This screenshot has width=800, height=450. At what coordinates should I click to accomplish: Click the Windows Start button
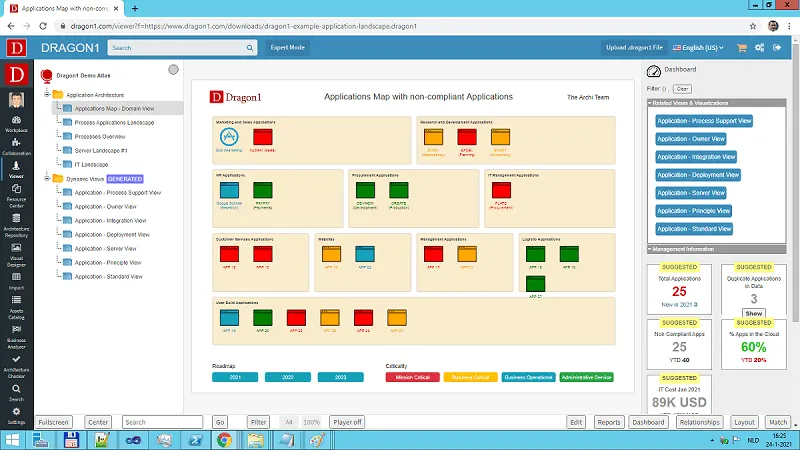coord(12,440)
